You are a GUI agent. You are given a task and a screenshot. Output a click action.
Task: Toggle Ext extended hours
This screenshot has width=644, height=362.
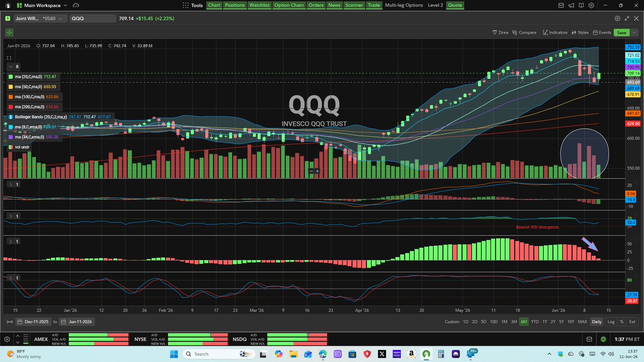point(632,322)
